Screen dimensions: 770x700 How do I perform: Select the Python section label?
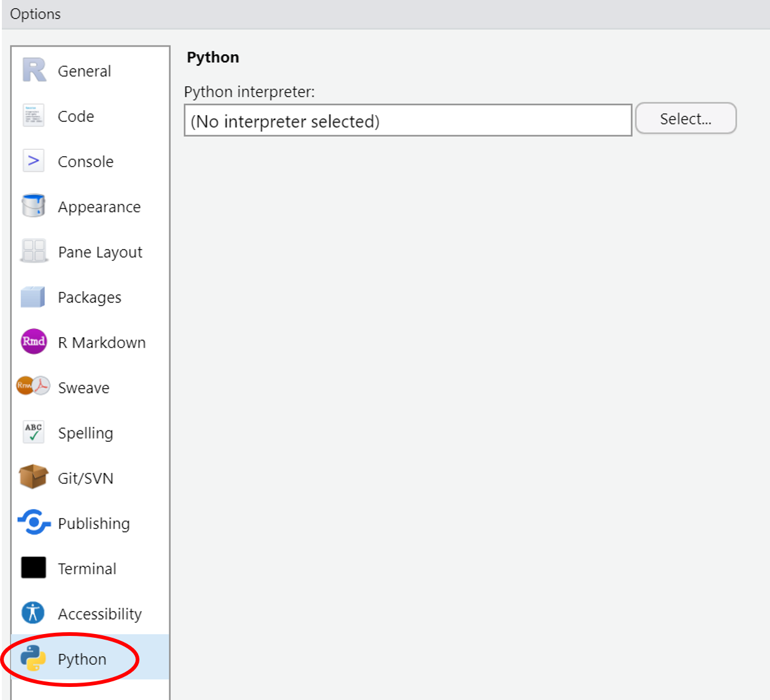(x=82, y=659)
